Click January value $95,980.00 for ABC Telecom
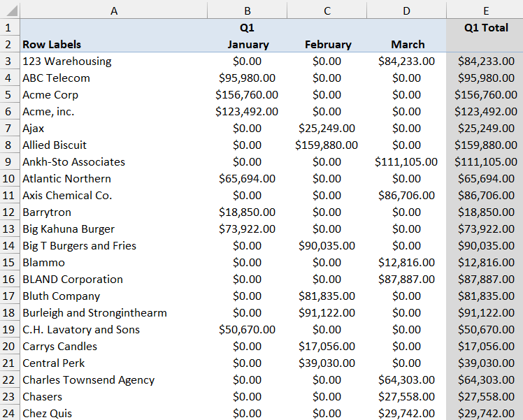This screenshot has height=420, width=523. [x=247, y=78]
